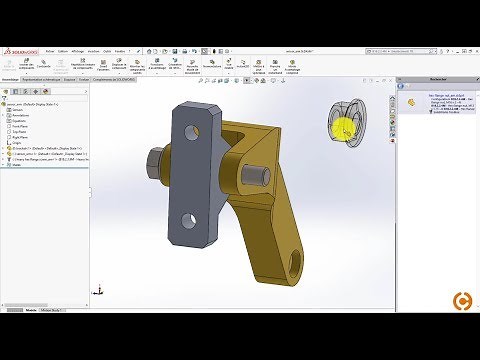Screen dimensions: 480x360
Task: Open dropdown under Déplacer le composant
Action: click(119, 72)
